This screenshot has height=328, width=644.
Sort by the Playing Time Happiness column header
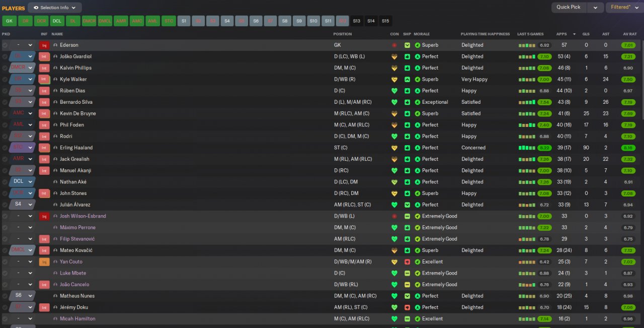(x=485, y=34)
